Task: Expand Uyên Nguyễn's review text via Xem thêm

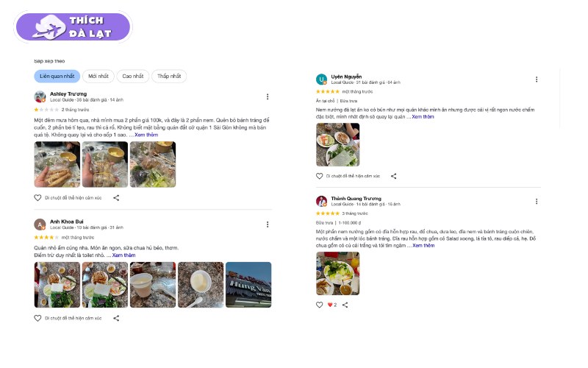Action: coord(423,117)
